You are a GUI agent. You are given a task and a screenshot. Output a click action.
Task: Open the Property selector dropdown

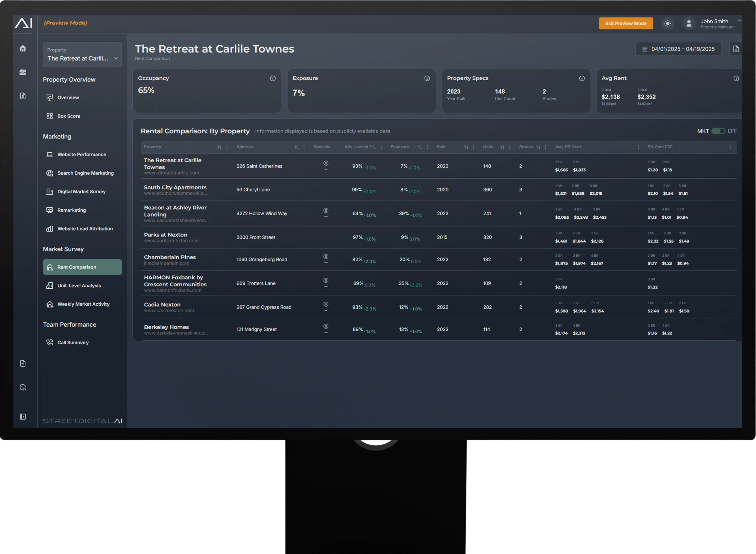(x=82, y=54)
